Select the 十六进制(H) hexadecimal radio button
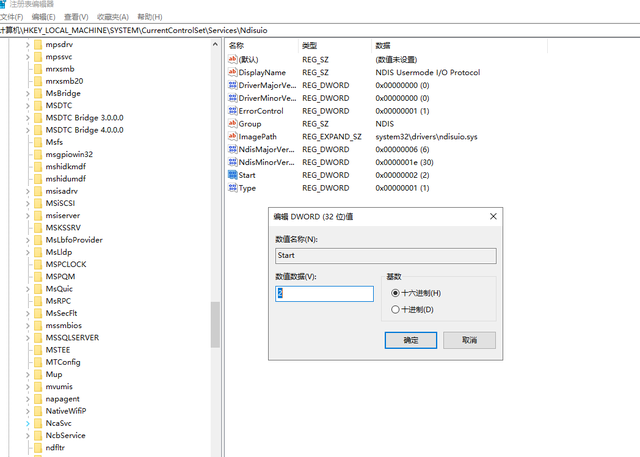 [x=395, y=293]
